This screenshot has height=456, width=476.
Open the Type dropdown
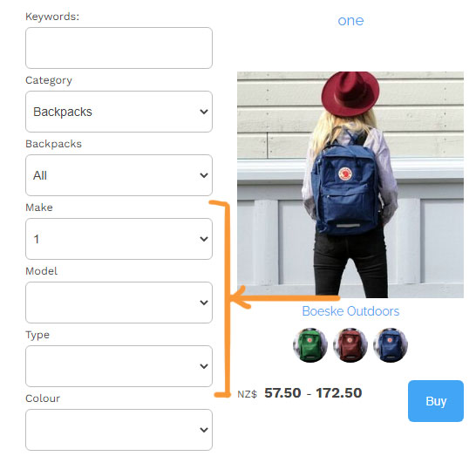coord(119,366)
